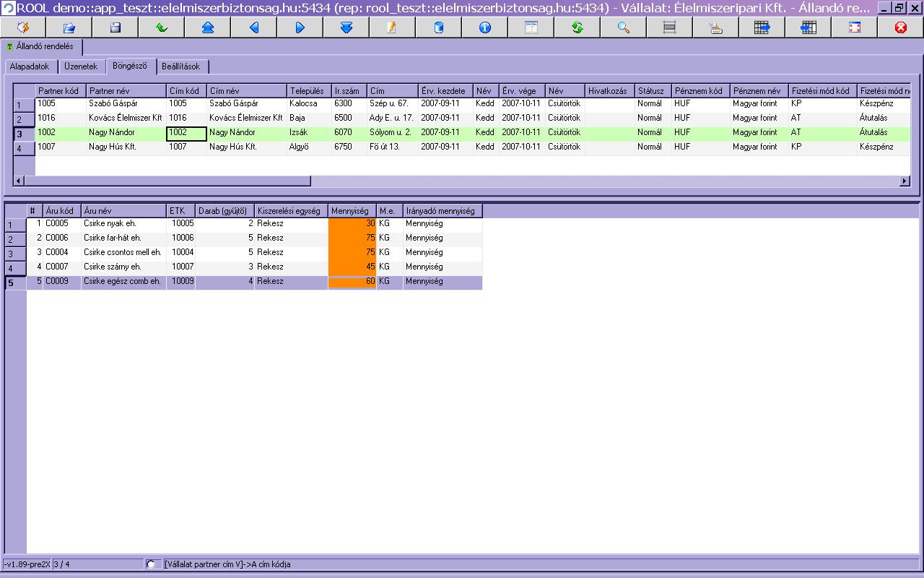924x578 pixels.
Task: Click the upper grid's horizontal scrollbar right arrow
Action: (905, 181)
